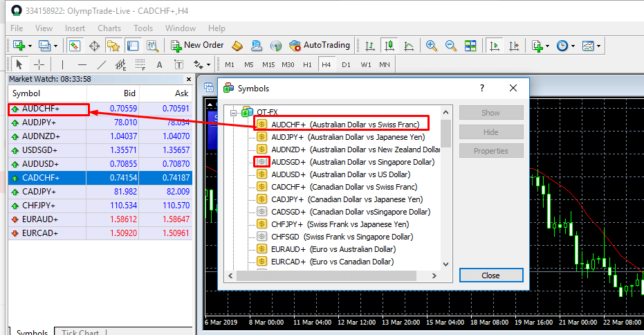The image size is (644, 335).
Task: Zoom out on the chart
Action: pos(450,46)
